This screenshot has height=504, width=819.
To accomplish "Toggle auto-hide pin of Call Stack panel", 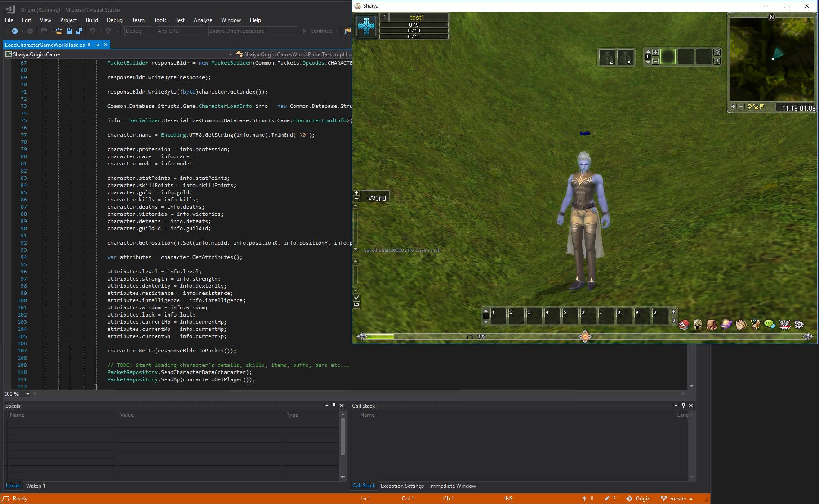I will point(683,406).
